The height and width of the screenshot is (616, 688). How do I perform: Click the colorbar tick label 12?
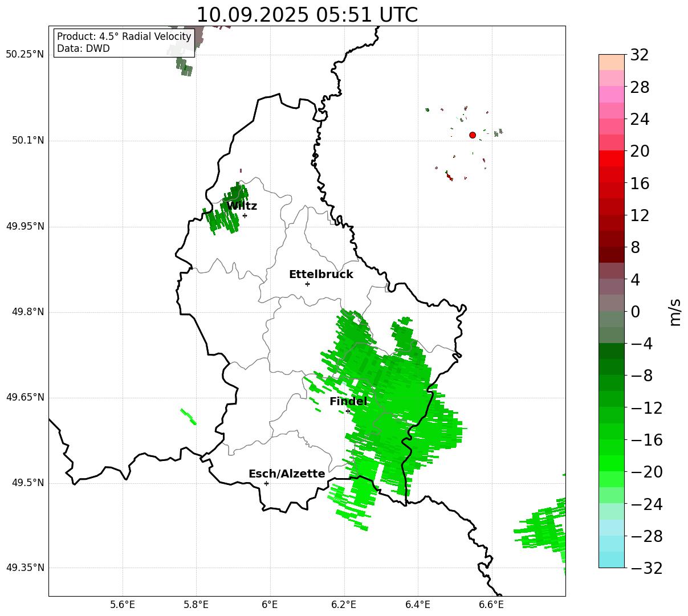click(640, 215)
